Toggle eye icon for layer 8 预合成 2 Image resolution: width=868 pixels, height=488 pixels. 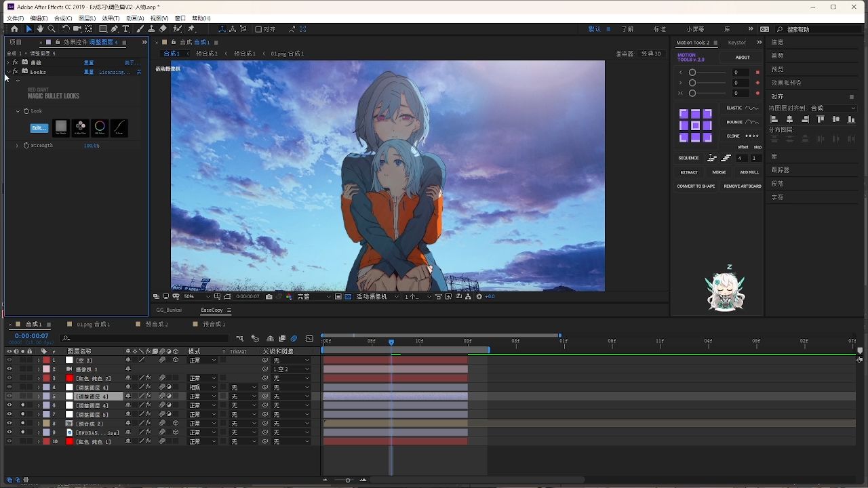pos(9,424)
